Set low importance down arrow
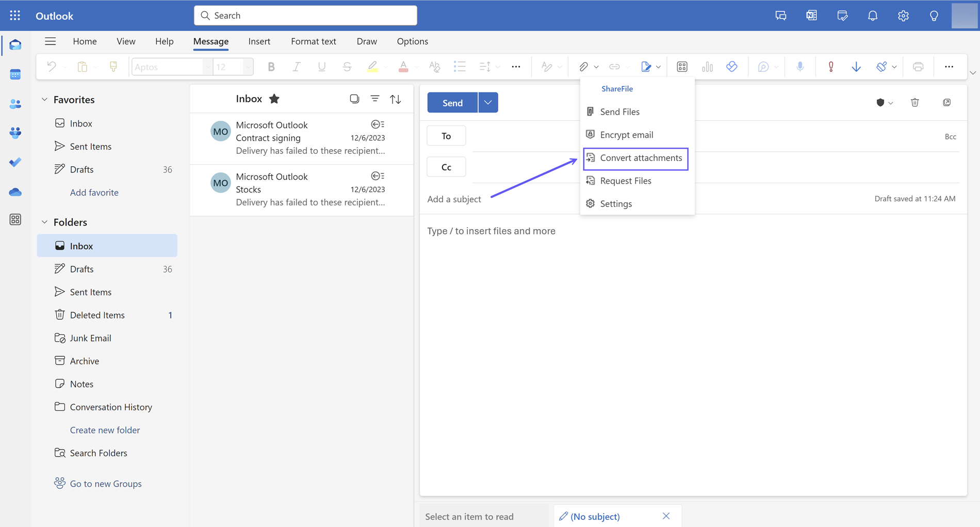 tap(856, 67)
